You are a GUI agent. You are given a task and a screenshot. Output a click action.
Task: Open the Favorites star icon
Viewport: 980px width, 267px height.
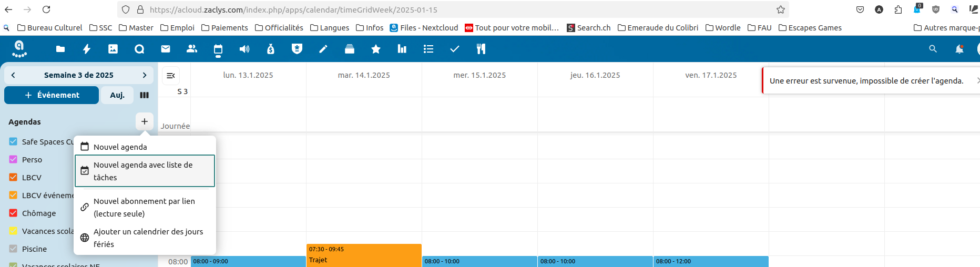(x=376, y=49)
